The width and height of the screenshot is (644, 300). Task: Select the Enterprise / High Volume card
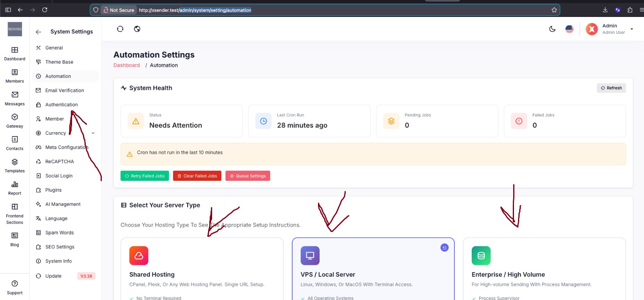(544, 268)
